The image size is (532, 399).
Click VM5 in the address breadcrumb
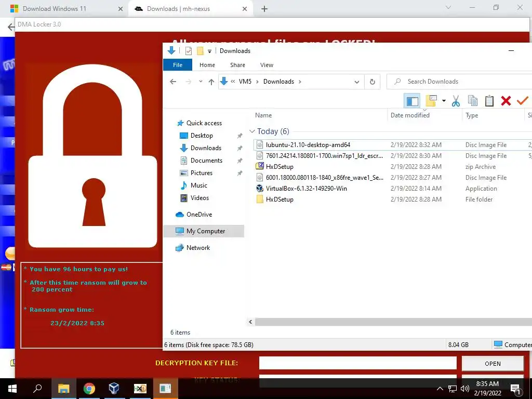coord(245,82)
